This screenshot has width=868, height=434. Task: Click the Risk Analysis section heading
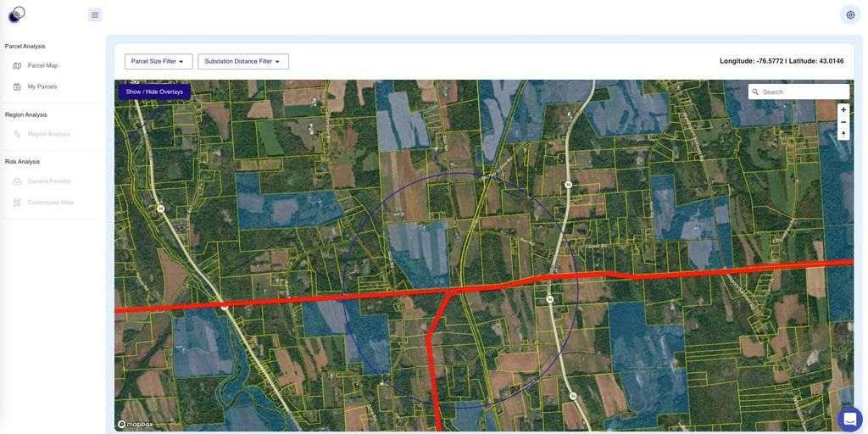coord(22,162)
